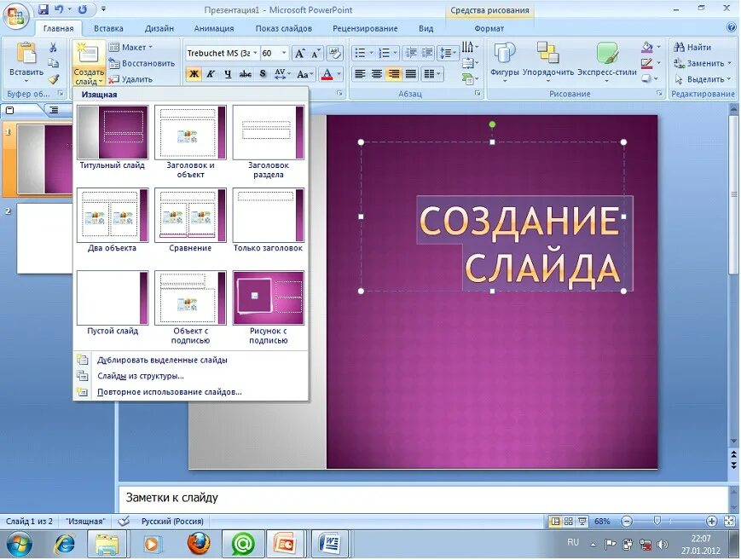741x560 pixels.
Task: Toggle italic К formatting
Action: click(211, 74)
